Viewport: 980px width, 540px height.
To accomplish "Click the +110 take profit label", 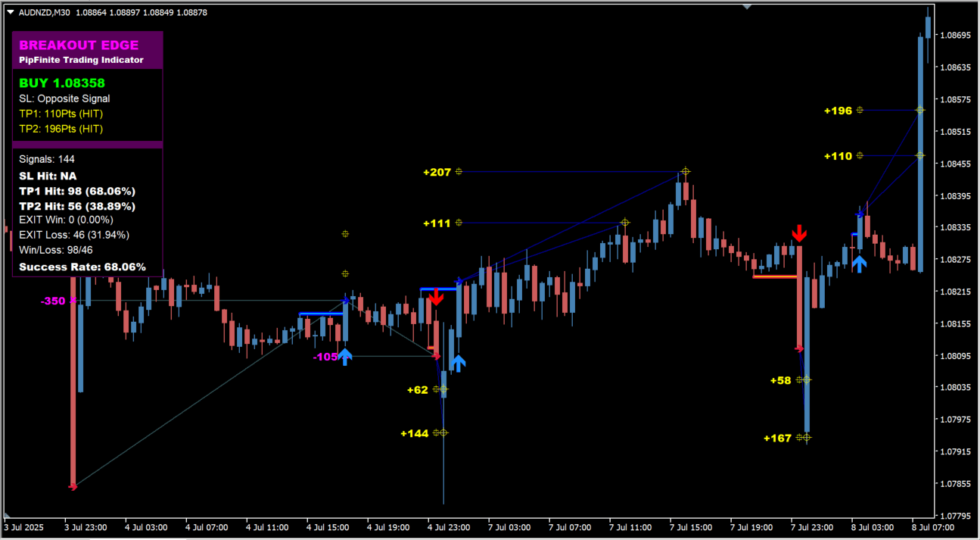I will 838,156.
